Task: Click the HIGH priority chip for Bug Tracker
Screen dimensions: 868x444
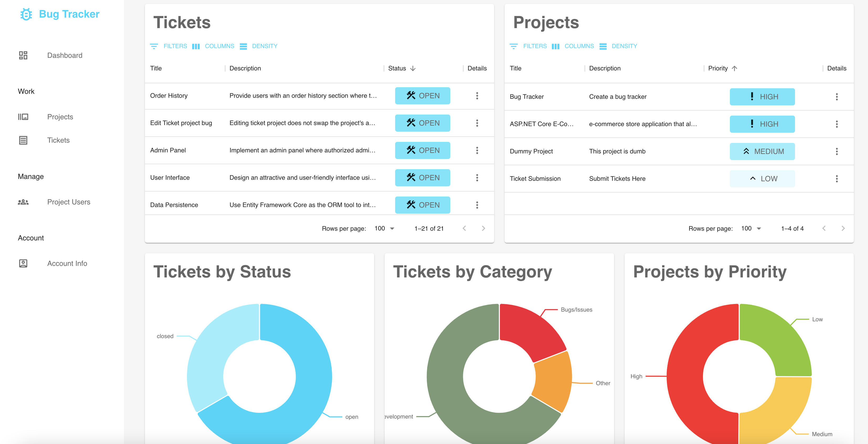Action: point(762,97)
